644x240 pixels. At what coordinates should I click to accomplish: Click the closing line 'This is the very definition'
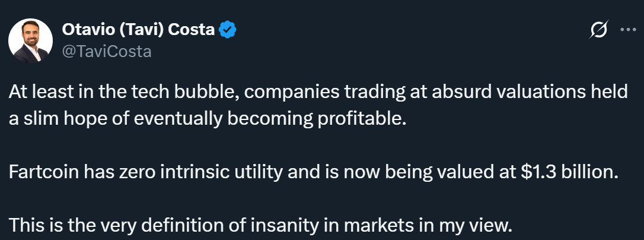pos(261,225)
